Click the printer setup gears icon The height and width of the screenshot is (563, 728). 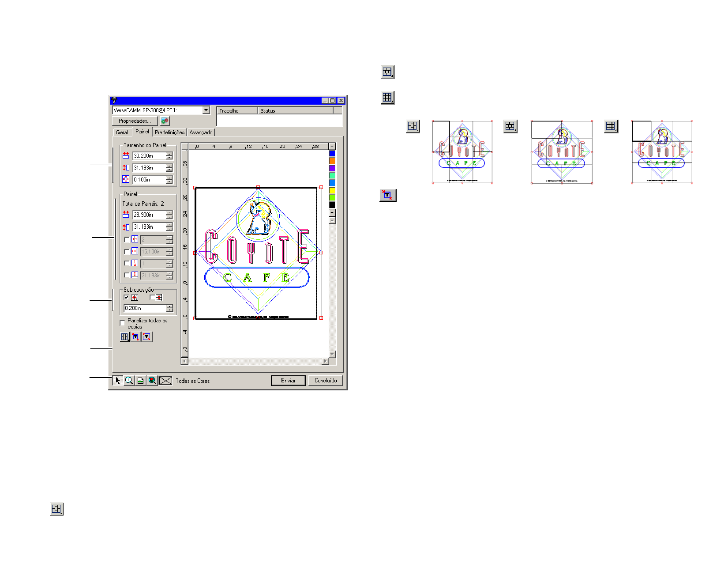click(x=165, y=121)
